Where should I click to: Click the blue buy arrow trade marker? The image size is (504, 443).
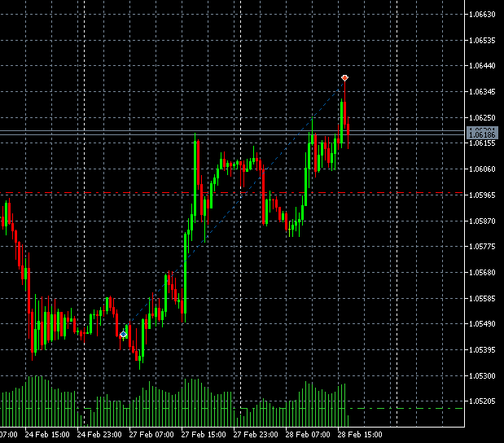point(124,335)
